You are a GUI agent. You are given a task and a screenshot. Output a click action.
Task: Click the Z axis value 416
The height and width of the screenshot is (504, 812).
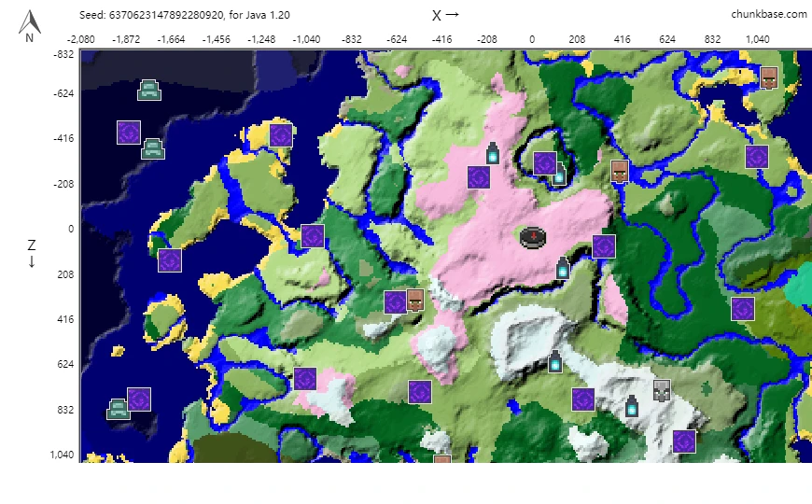click(x=65, y=319)
